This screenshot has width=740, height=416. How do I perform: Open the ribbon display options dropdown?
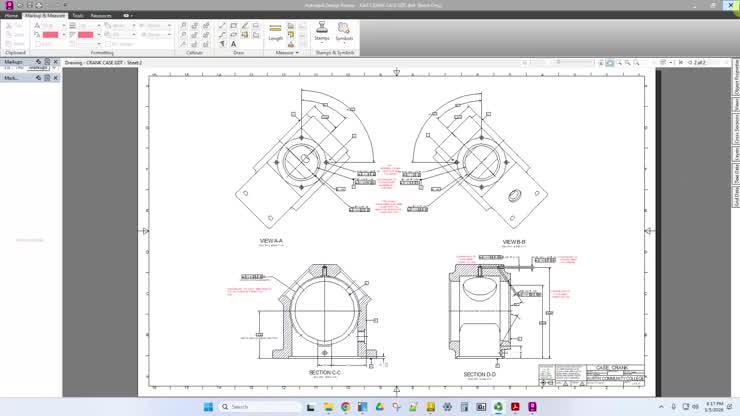pos(127,16)
